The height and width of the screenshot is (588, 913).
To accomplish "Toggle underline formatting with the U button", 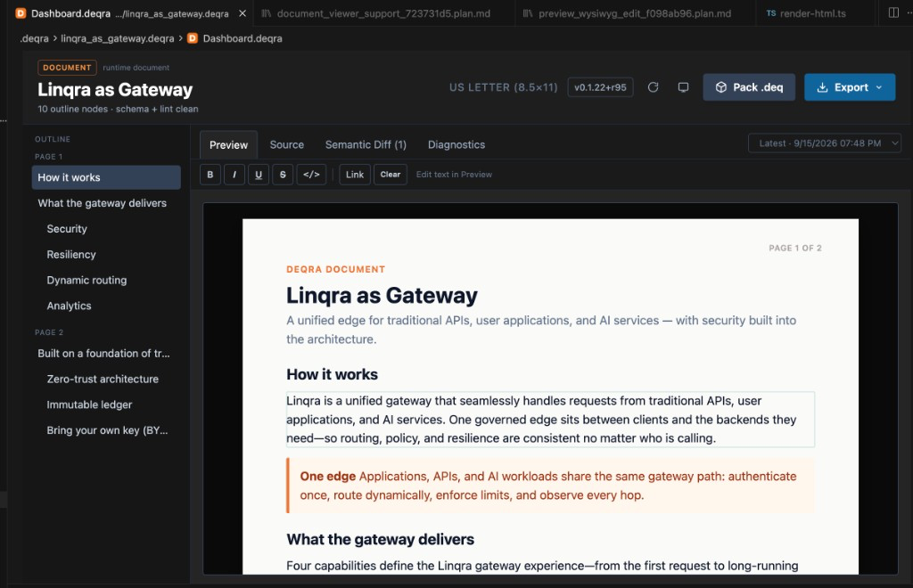I will tap(259, 175).
